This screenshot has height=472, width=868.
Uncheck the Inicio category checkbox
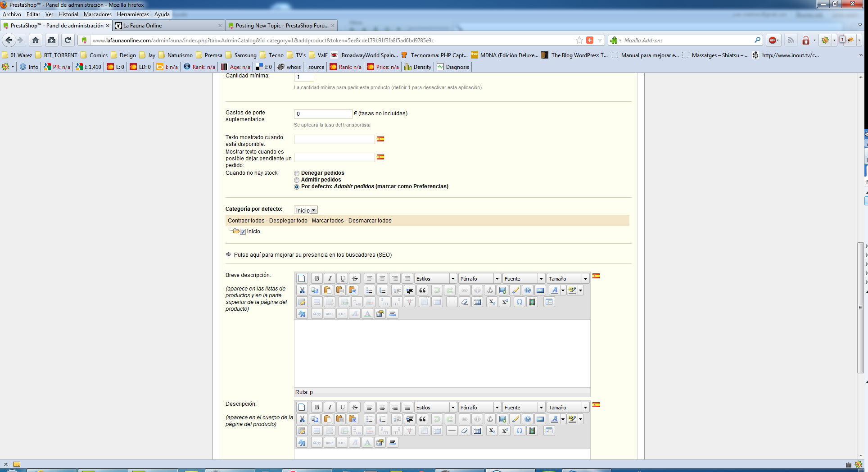point(243,231)
